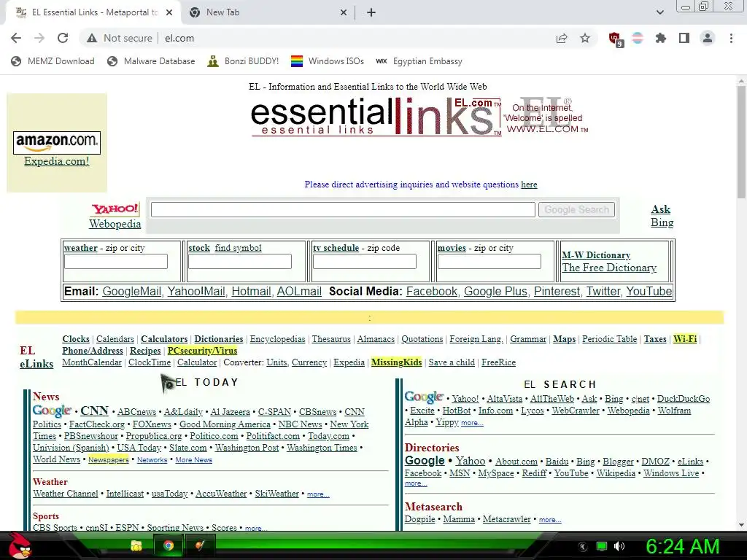The image size is (747, 560).
Task: Open the folder icon on the taskbar
Action: coord(136,545)
